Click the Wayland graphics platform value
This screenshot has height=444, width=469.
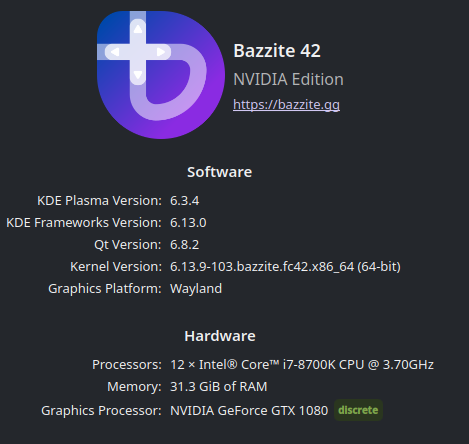(196, 289)
